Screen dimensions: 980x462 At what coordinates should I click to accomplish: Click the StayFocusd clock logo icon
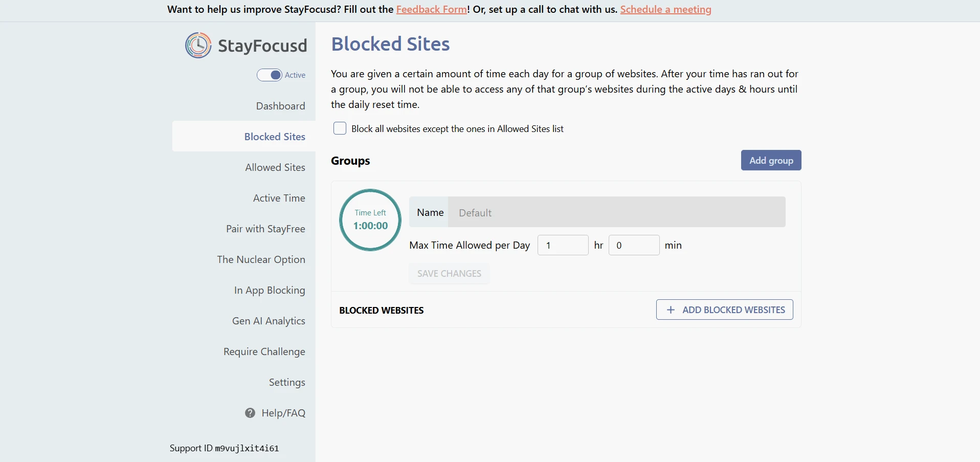(x=198, y=45)
